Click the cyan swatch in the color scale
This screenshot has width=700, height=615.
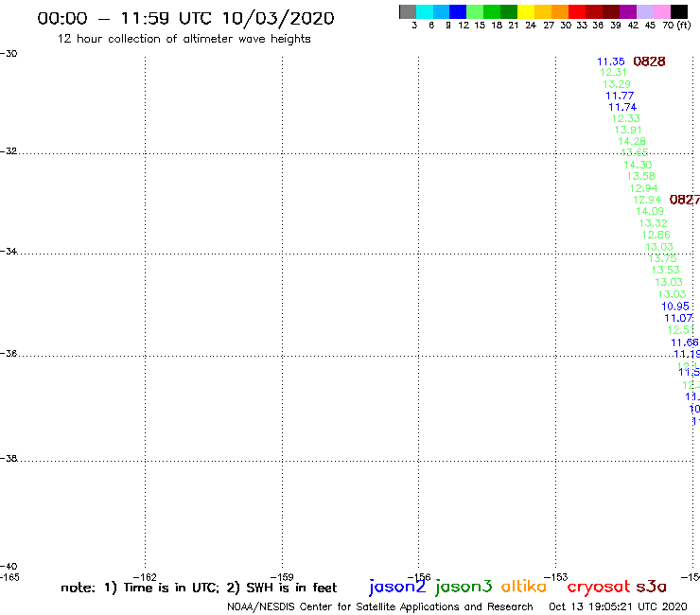425,11
